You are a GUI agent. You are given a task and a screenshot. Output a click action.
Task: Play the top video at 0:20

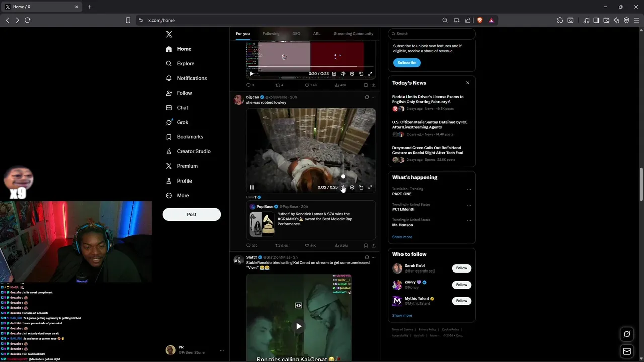click(252, 74)
